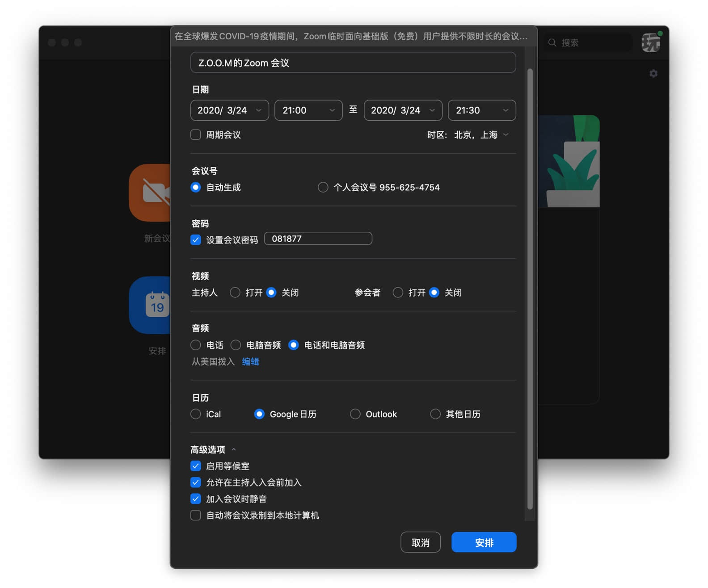Click the 安排 schedule button
This screenshot has height=588, width=708.
pyautogui.click(x=484, y=542)
